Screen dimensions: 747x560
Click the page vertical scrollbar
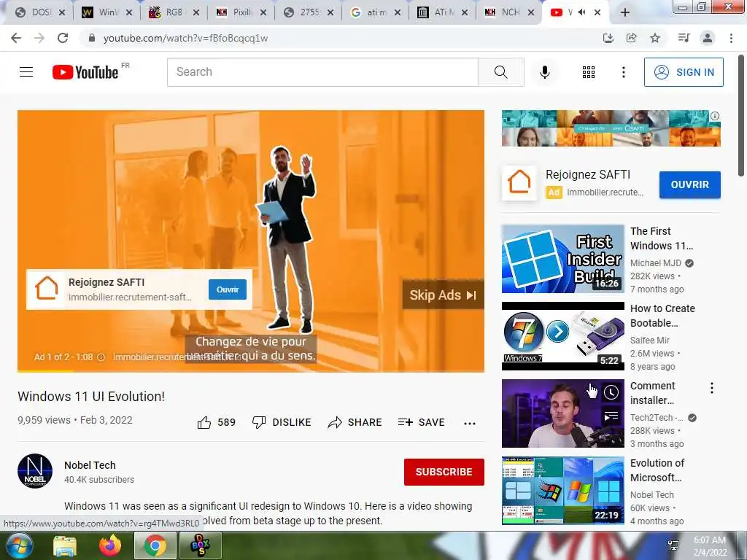coord(741,116)
